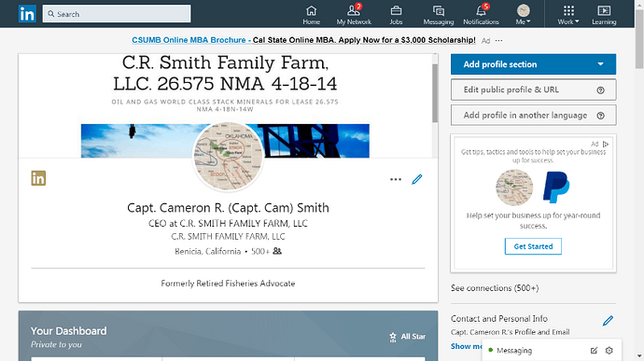Image resolution: width=644 pixels, height=361 pixels.
Task: Open ad options ellipsis menu
Action: 498,40
